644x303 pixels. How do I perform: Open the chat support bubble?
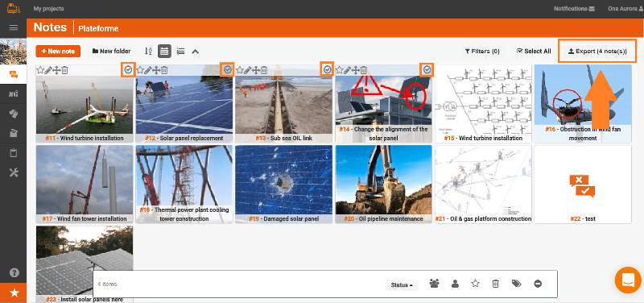(x=628, y=280)
